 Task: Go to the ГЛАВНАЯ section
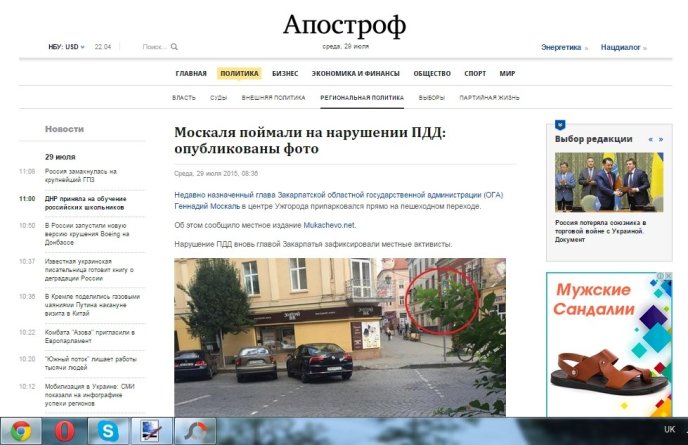[x=191, y=73]
